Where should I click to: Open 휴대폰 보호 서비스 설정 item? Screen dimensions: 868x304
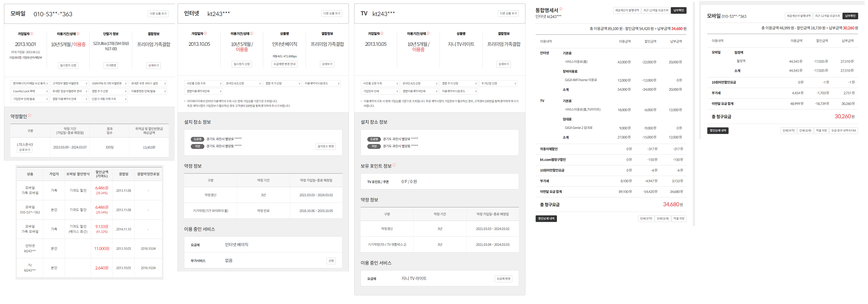click(148, 84)
